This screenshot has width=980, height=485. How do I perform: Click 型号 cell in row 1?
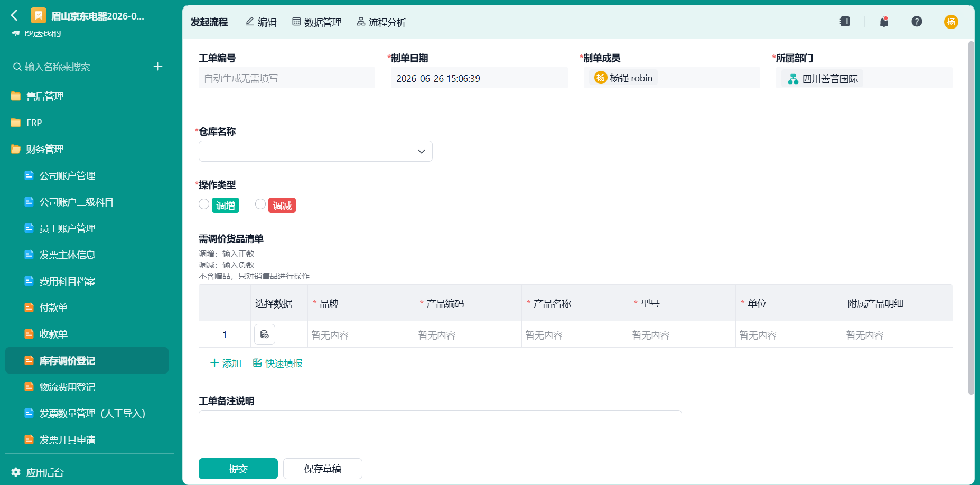coord(683,335)
